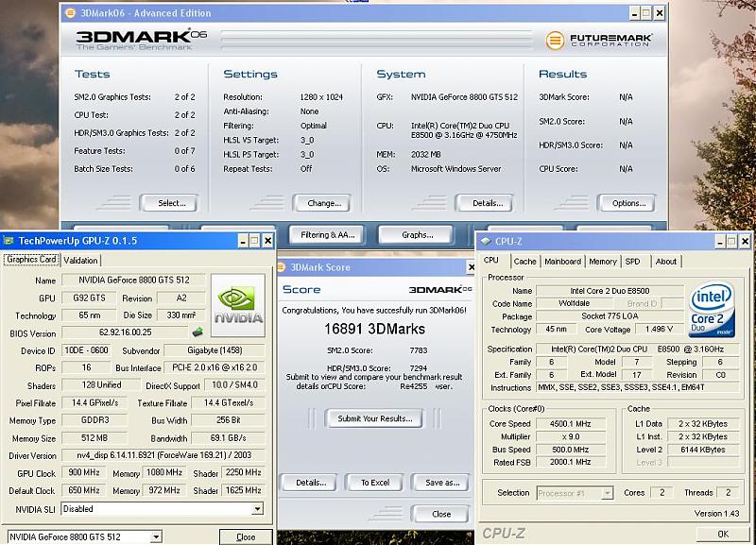This screenshot has width=756, height=545.
Task: Open the Memory tab in CPU-Z
Action: [603, 262]
